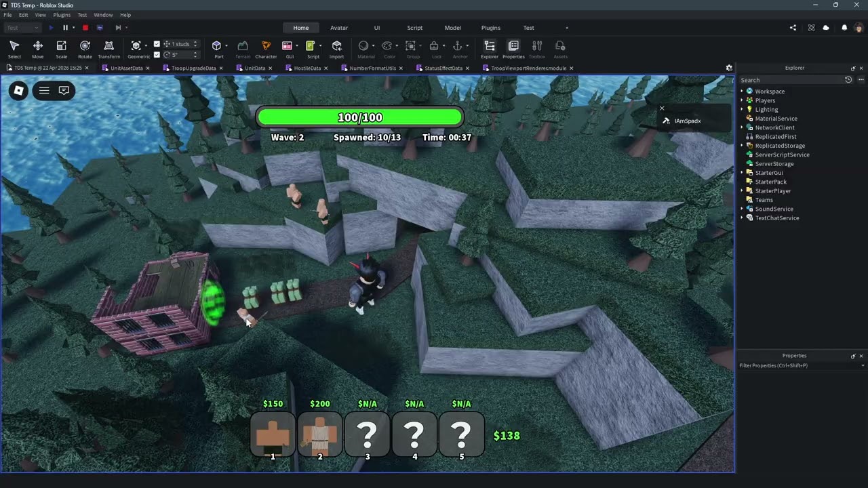Click locked troop slot 5
Image resolution: width=868 pixels, height=488 pixels.
coord(461,435)
